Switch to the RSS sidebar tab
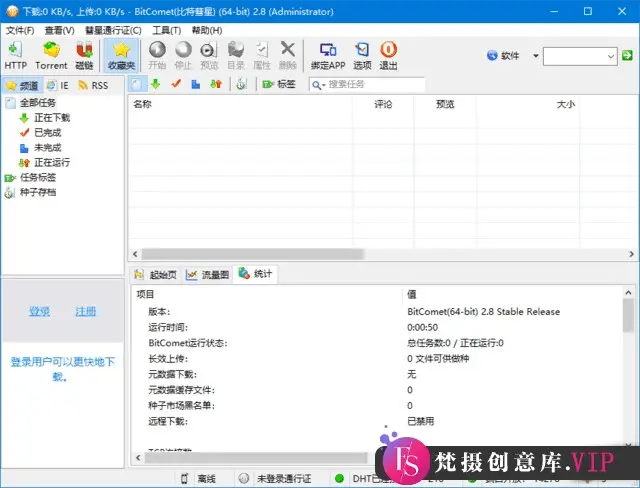The image size is (640, 488). pos(93,85)
